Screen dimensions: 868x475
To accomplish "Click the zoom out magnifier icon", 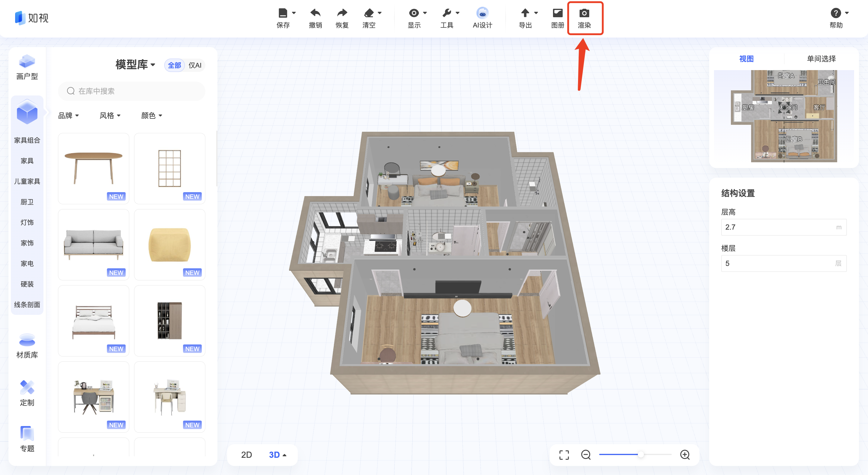I will (x=586, y=455).
